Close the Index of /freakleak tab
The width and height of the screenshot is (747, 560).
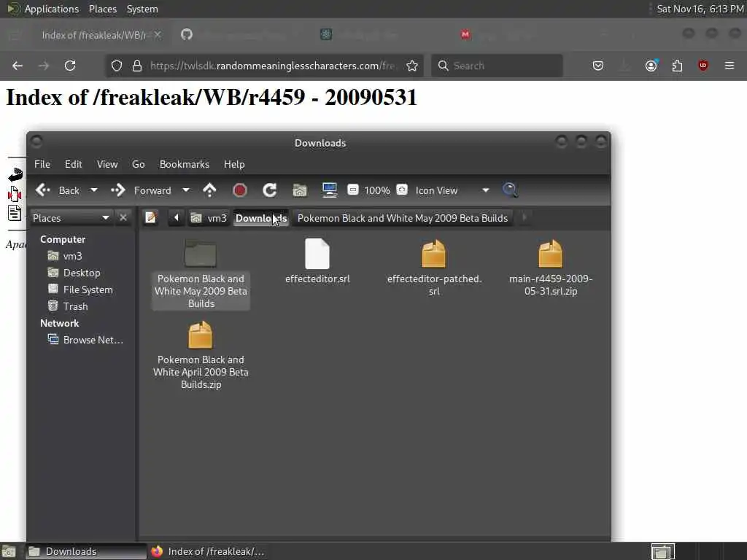[x=158, y=35]
